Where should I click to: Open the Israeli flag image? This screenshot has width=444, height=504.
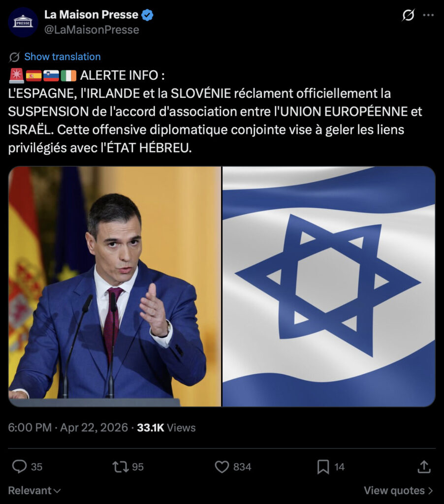point(329,286)
